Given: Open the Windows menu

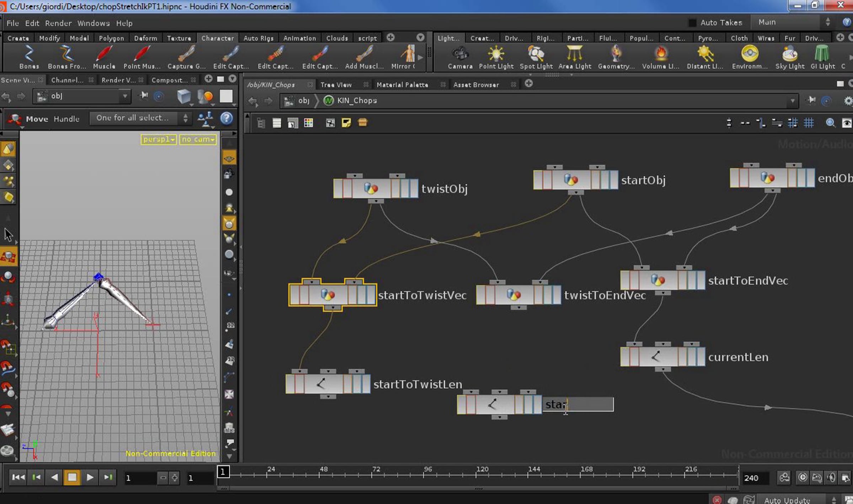Looking at the screenshot, I should [x=93, y=23].
